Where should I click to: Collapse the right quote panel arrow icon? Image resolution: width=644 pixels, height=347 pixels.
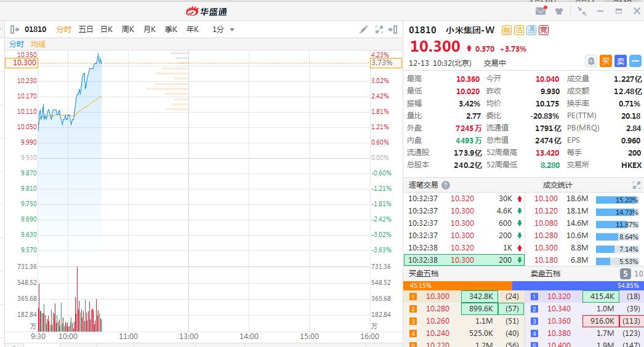pyautogui.click(x=393, y=29)
